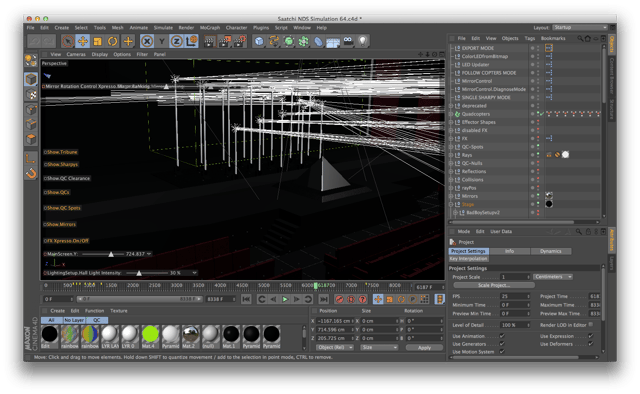The width and height of the screenshot is (640, 394).
Task: Expand the Quadcopters object tree
Action: (451, 114)
